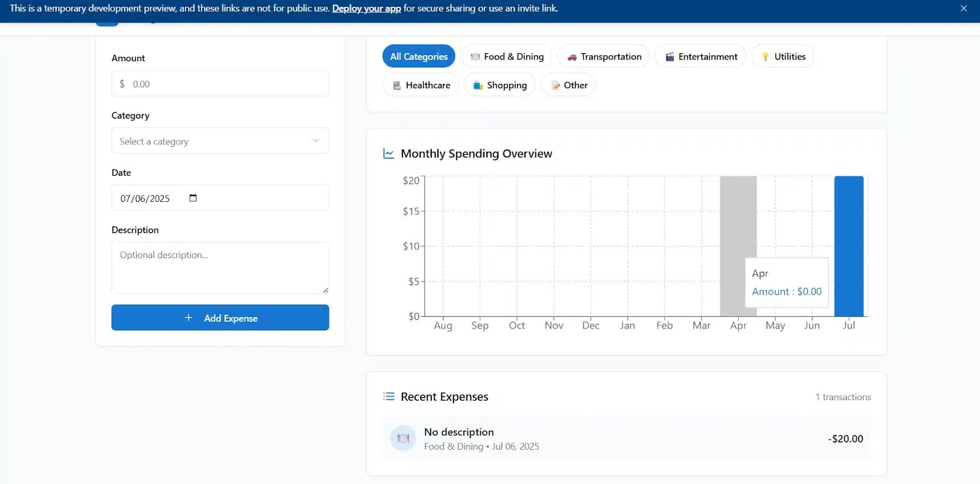Click the '1 transactions' count text
Screen dimensions: 980x484
pyautogui.click(x=843, y=397)
